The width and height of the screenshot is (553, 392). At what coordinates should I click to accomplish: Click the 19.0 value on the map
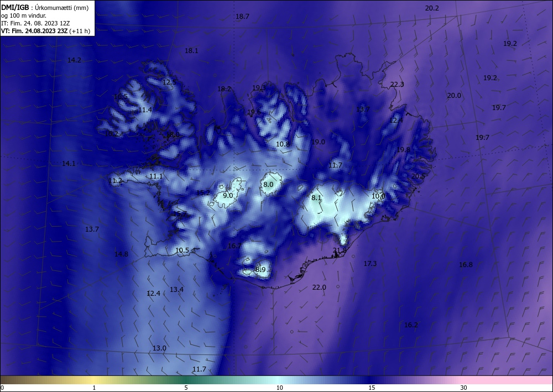(x=318, y=142)
